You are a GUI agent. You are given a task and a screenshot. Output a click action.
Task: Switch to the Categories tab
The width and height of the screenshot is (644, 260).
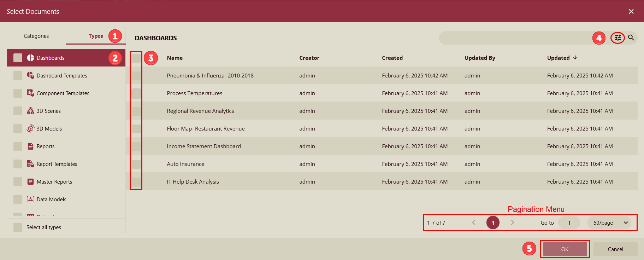[x=36, y=36]
